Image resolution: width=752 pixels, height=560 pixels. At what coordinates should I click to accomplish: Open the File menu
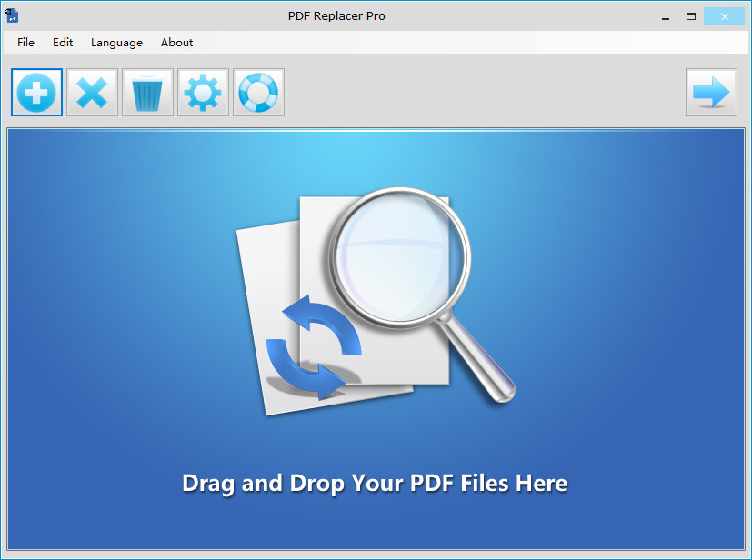(25, 43)
